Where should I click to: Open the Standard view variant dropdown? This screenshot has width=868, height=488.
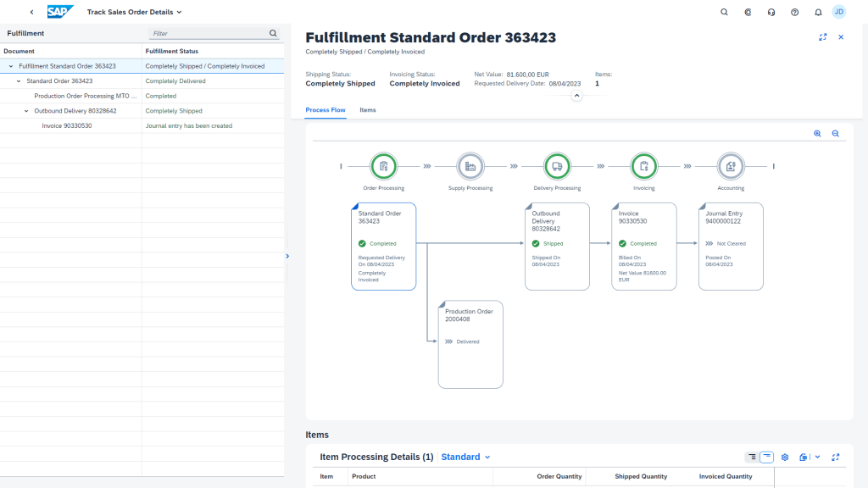[465, 457]
